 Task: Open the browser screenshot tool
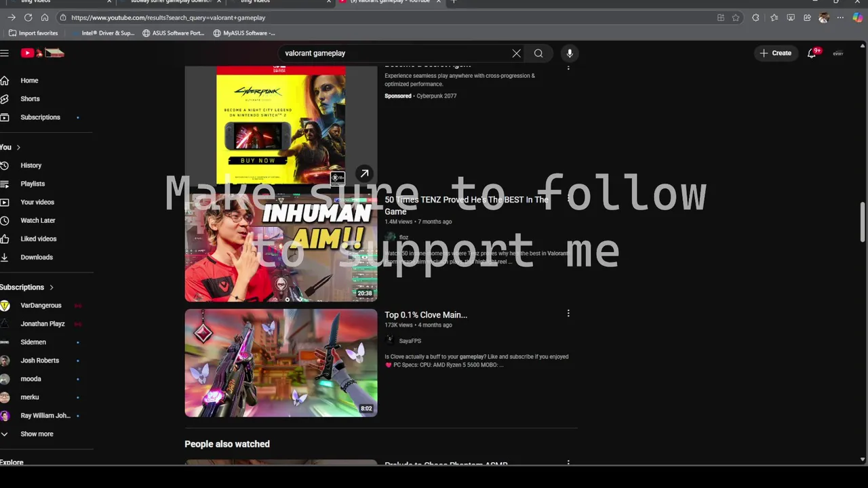pos(791,18)
